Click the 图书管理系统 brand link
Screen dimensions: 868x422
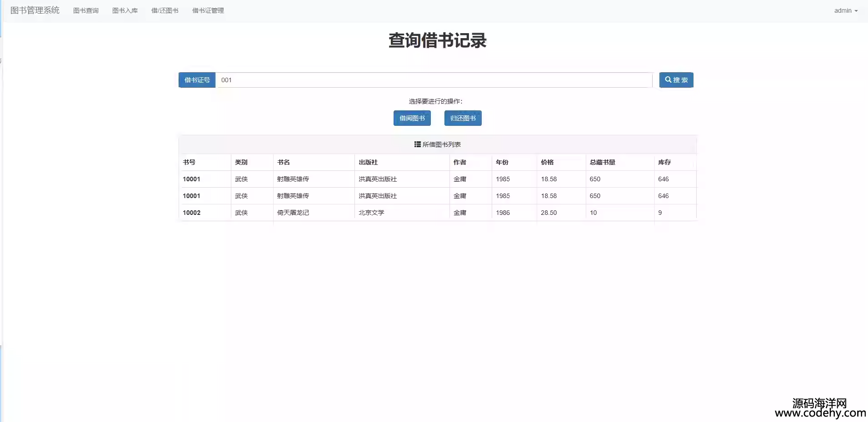35,10
